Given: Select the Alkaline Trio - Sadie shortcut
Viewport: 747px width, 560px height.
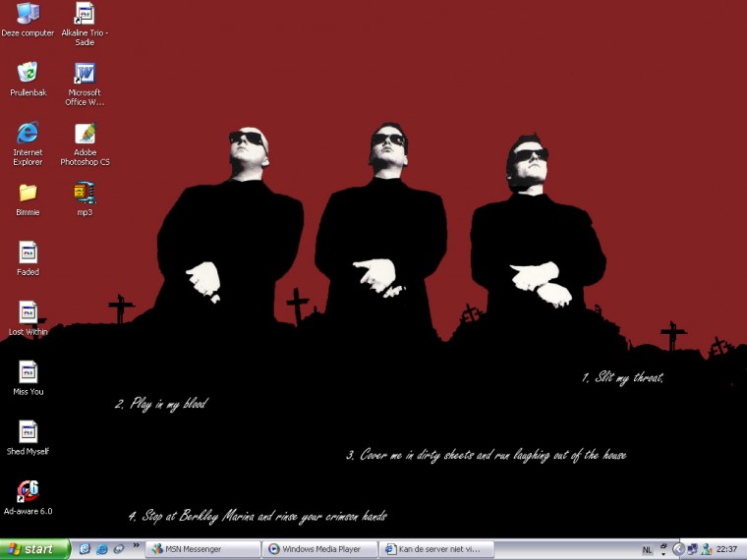Looking at the screenshot, I should click(85, 24).
